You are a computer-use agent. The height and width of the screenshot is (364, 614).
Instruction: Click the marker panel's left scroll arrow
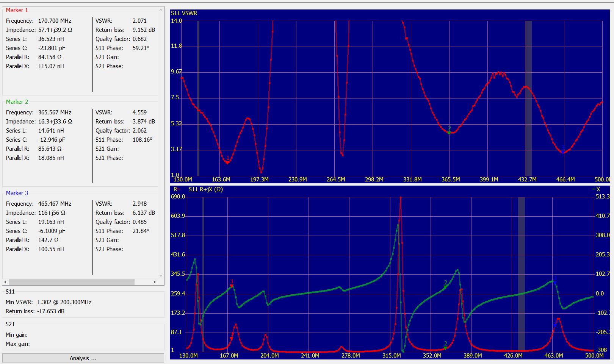pos(5,282)
